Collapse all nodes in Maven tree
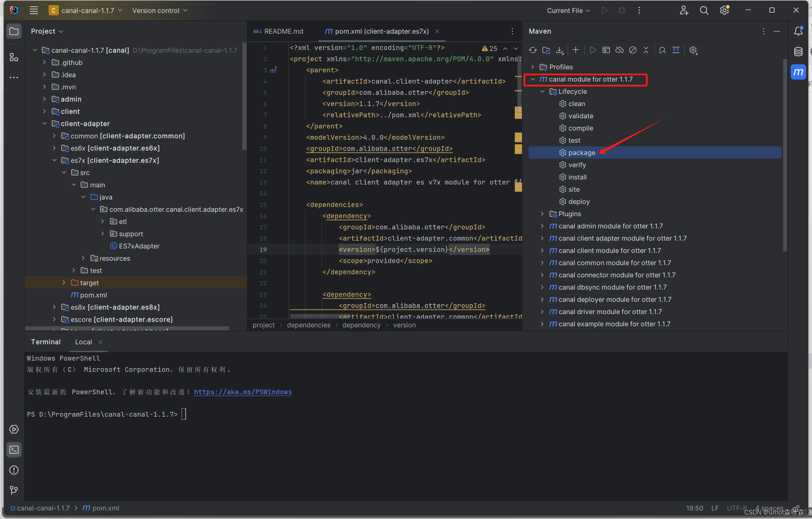The image size is (812, 519). click(x=646, y=50)
